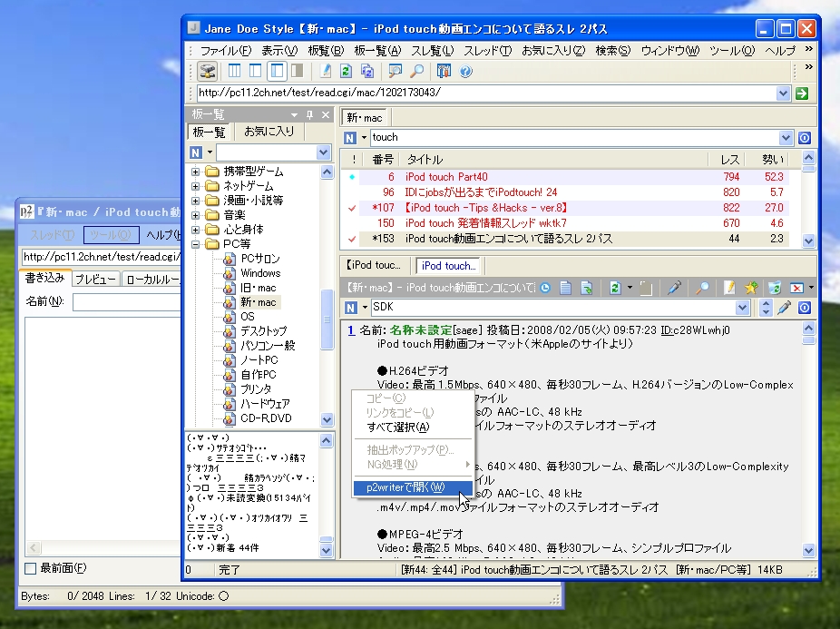840x629 pixels.
Task: Switch to the 【iPod touc... thread tab
Action: point(374,265)
